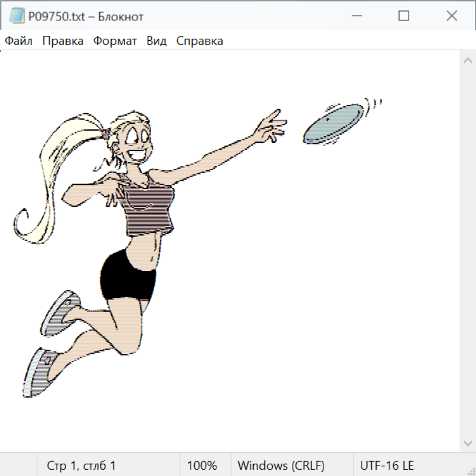The image size is (476, 476).
Task: Click the resize grip in the bottom-right corner
Action: (471, 471)
